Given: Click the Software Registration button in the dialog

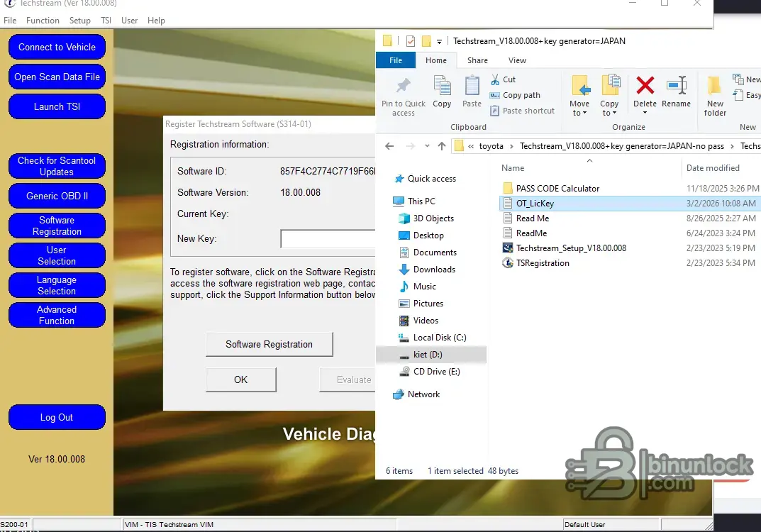Looking at the screenshot, I should click(x=269, y=345).
